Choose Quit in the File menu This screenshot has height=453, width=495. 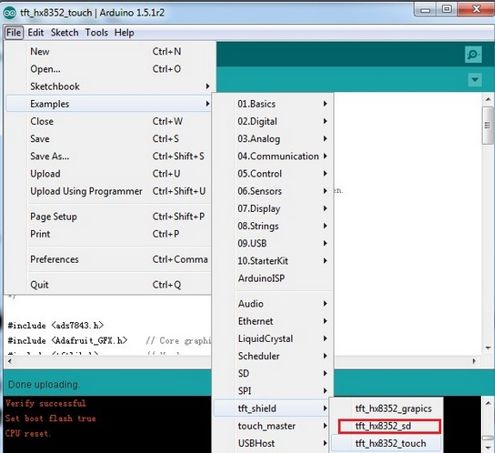click(109, 285)
